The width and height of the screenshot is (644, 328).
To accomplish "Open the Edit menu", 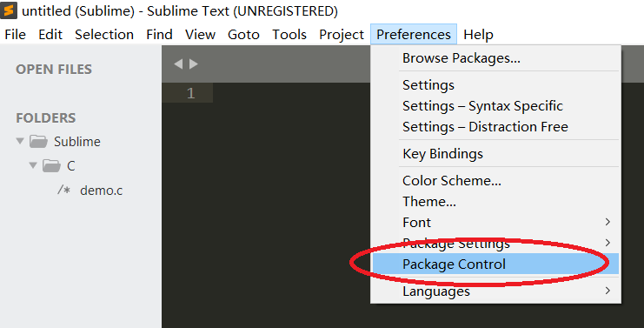I will coord(50,35).
